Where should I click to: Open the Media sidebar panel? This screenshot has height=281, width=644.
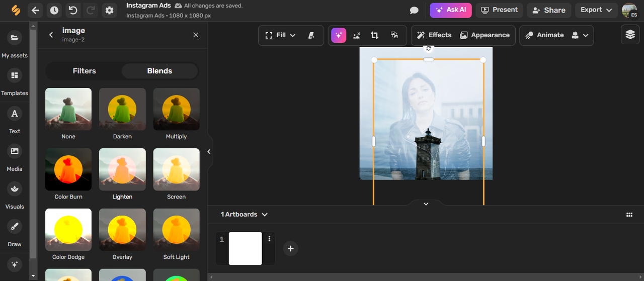tap(15, 151)
